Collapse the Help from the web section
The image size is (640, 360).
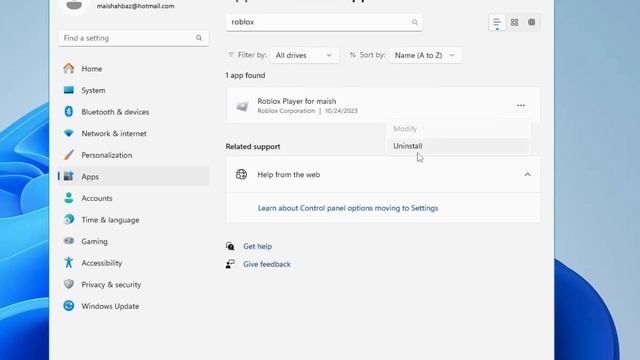click(527, 175)
